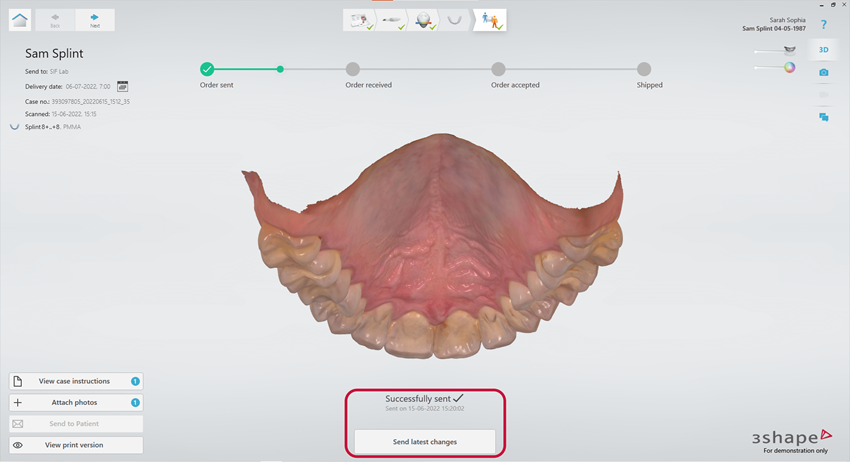
Task: Open View case instructions
Action: (76, 381)
